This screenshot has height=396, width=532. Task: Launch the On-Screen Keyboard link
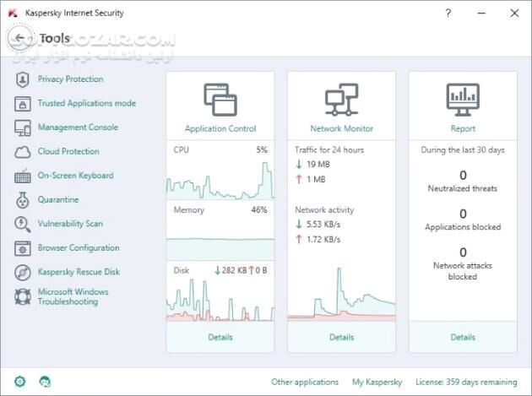pos(76,176)
